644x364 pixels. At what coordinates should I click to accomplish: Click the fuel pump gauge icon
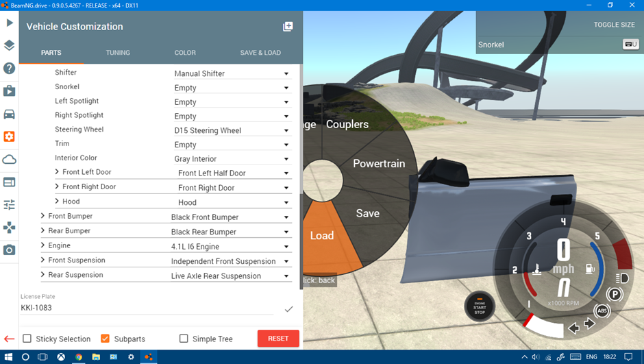pyautogui.click(x=590, y=269)
